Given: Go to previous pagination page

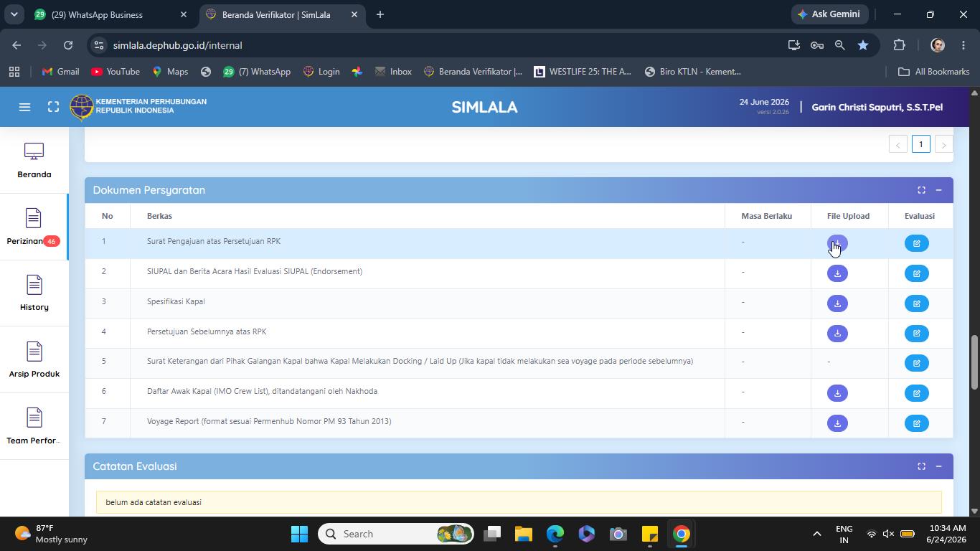Looking at the screenshot, I should [897, 144].
